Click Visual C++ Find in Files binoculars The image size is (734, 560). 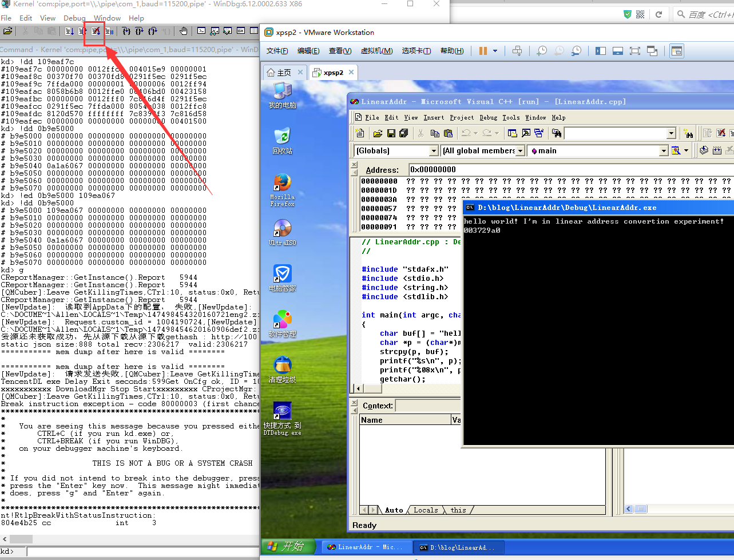pyautogui.click(x=557, y=133)
